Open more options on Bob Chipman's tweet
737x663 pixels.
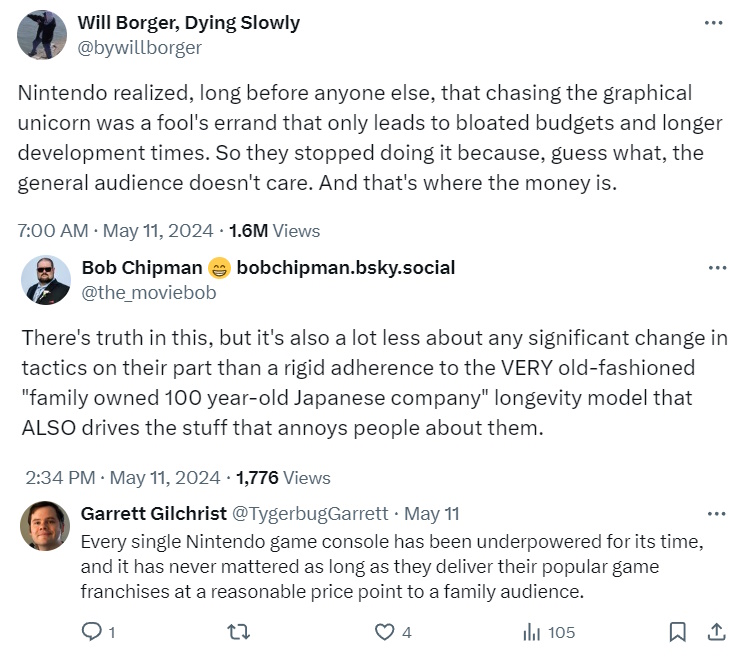716,267
